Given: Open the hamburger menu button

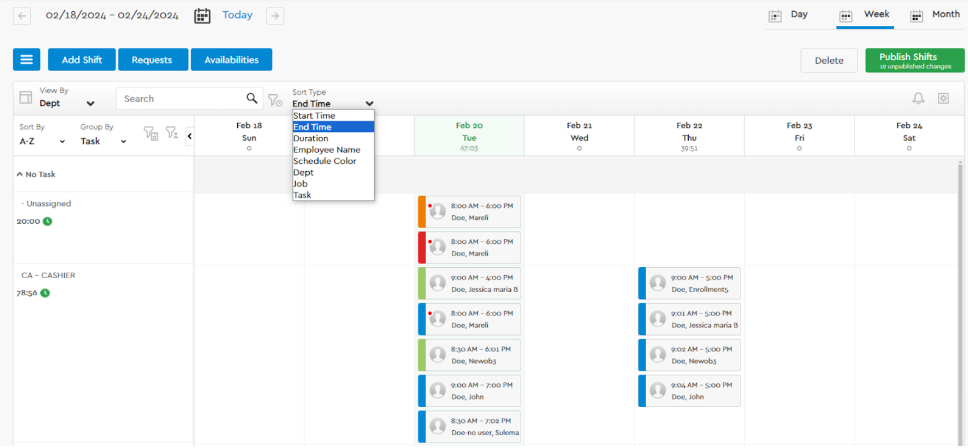Looking at the screenshot, I should [27, 60].
